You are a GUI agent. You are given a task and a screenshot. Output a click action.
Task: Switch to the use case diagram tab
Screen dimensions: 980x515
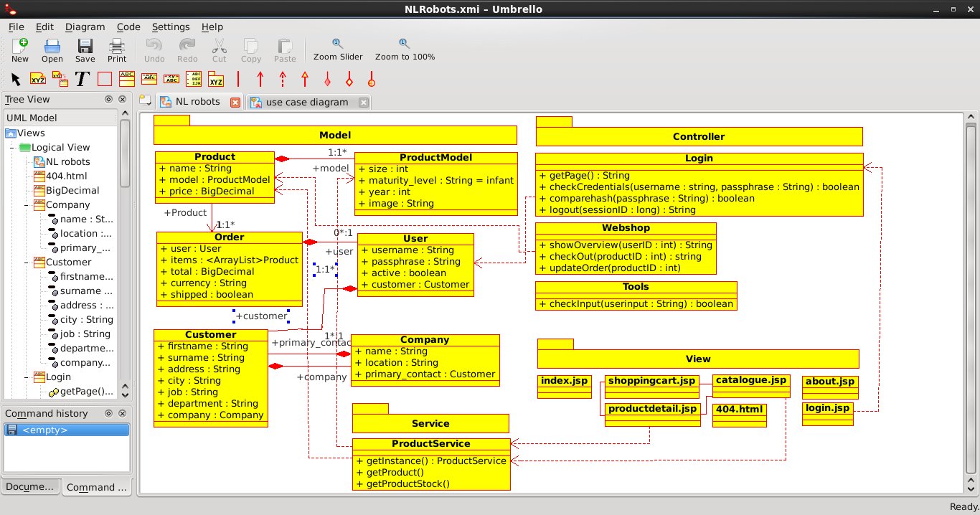pyautogui.click(x=306, y=103)
